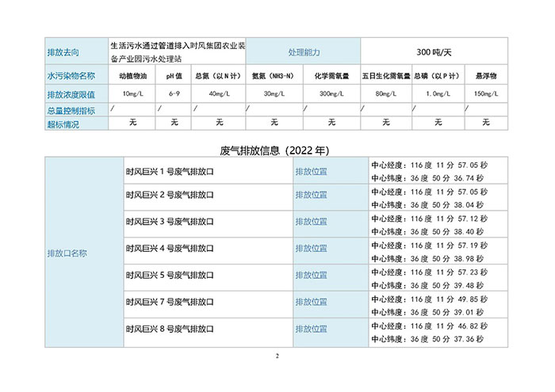
Task: Click 排放位置 in the 7 号 row
Action: point(311,303)
